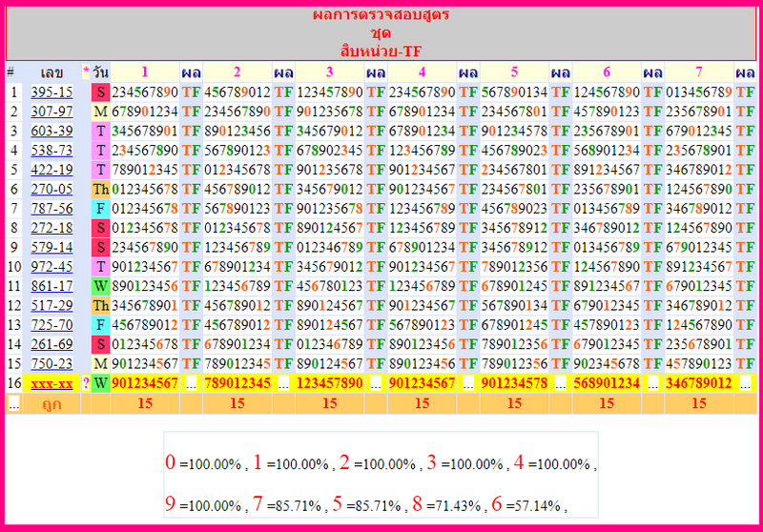Select column header 1
763x532 pixels.
(x=145, y=72)
